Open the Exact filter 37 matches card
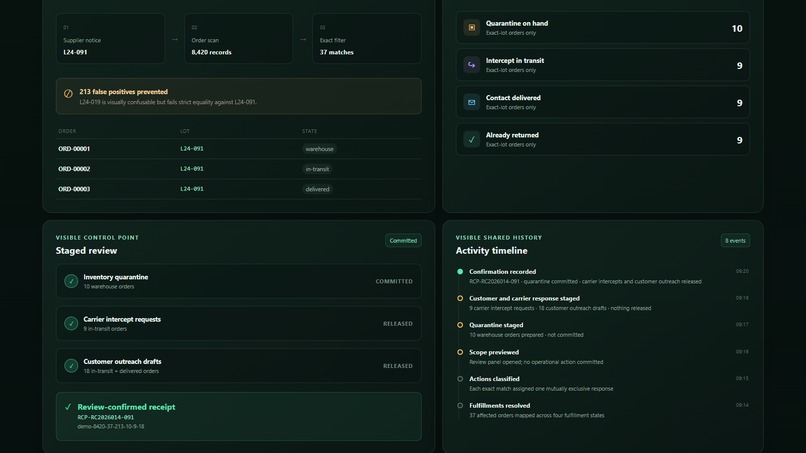 367,39
